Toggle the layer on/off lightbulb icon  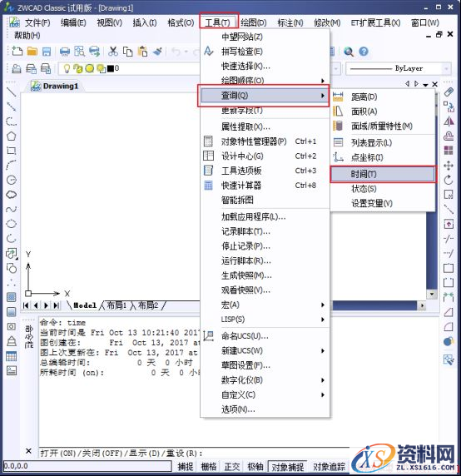pos(67,68)
